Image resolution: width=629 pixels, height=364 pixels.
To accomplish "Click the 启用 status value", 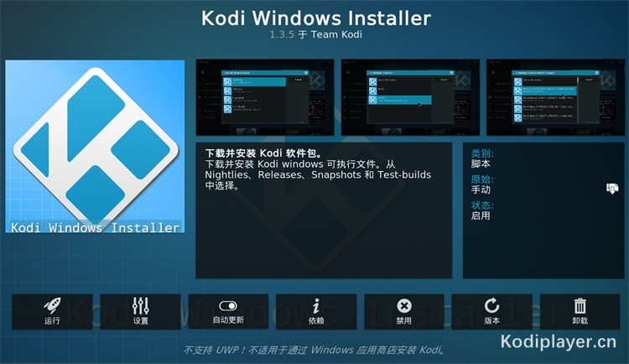I will tap(481, 216).
